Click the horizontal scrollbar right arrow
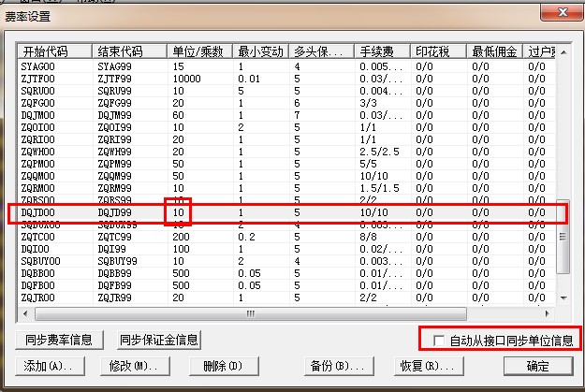 547,313
